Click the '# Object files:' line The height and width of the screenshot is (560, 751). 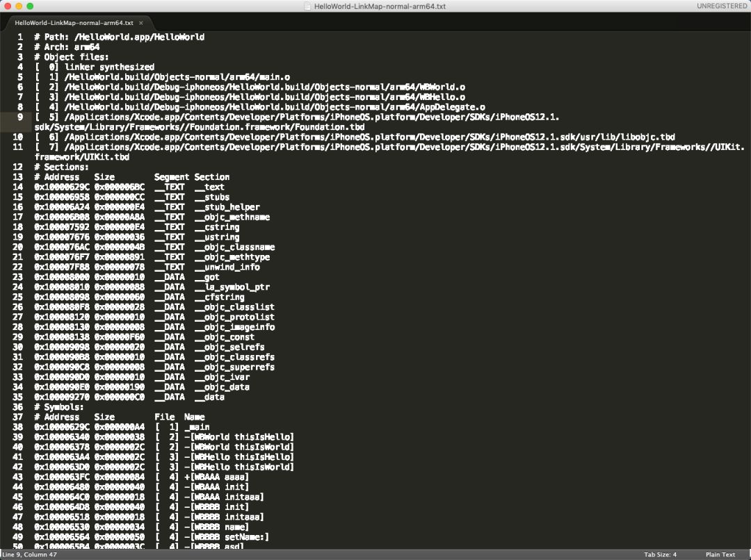[x=72, y=58]
